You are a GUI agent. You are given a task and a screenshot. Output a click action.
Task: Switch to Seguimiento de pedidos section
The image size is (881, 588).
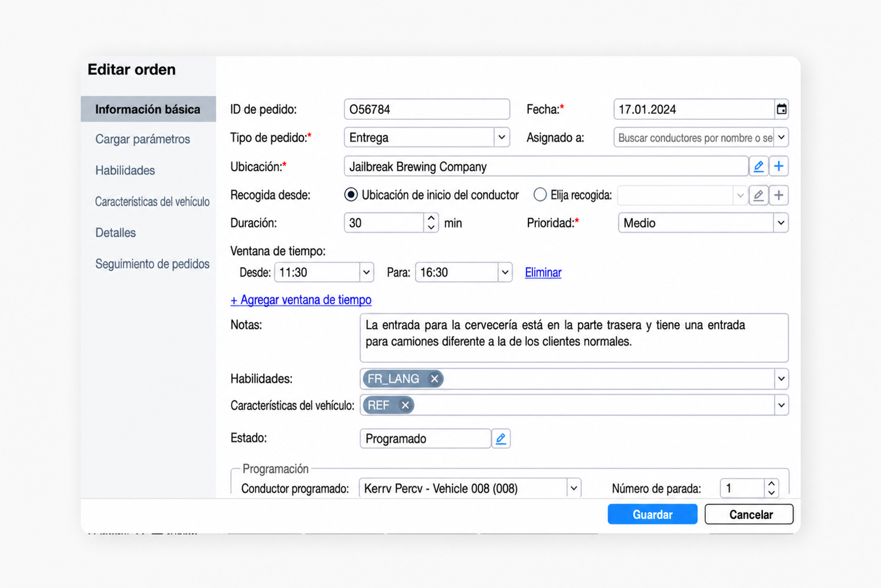pos(152,264)
